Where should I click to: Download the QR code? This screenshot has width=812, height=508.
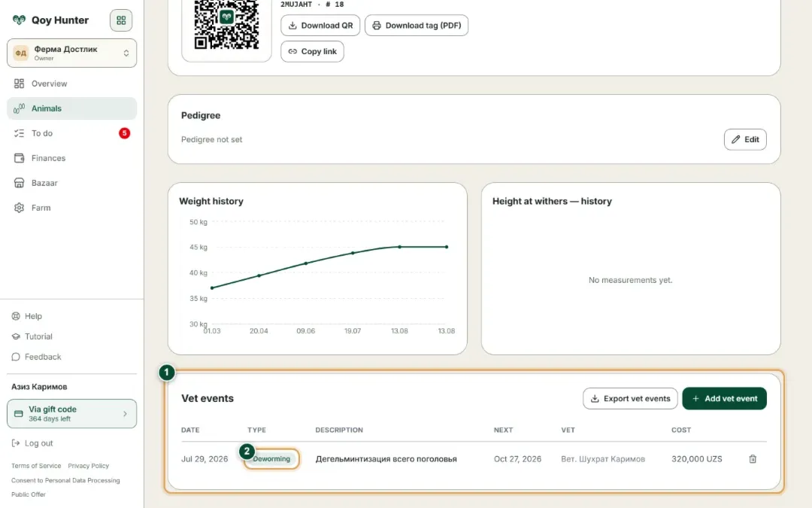pyautogui.click(x=320, y=26)
